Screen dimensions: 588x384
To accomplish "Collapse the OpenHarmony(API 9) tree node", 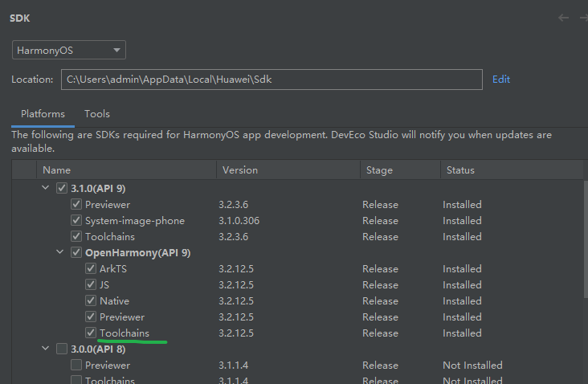I will click(59, 252).
